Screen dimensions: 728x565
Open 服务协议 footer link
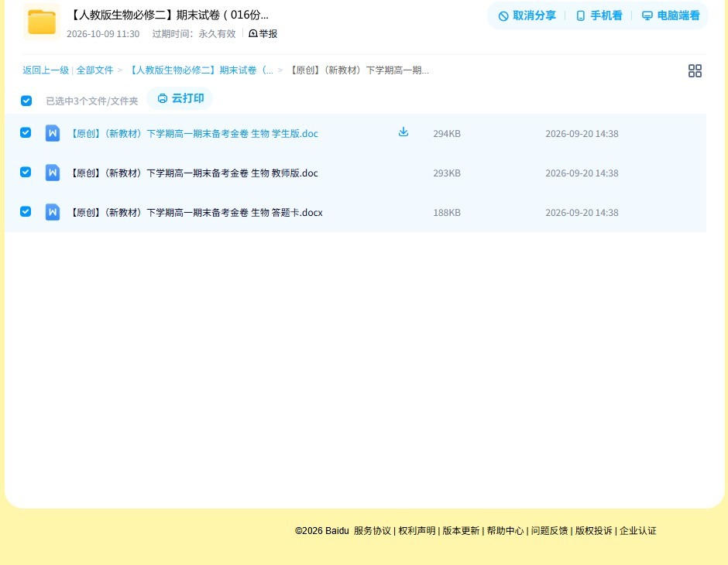(373, 531)
